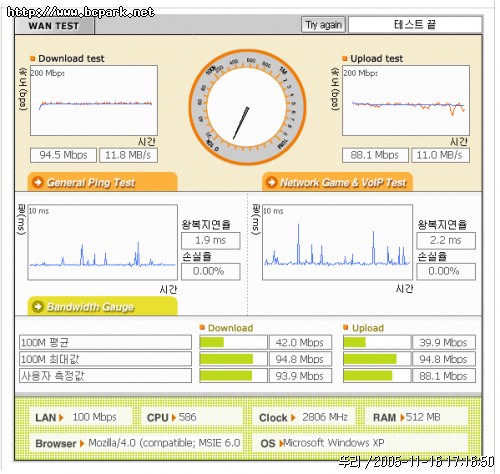The image size is (500, 474).
Task: Click the Browser Mozilla/4.0 value
Action: point(164,443)
